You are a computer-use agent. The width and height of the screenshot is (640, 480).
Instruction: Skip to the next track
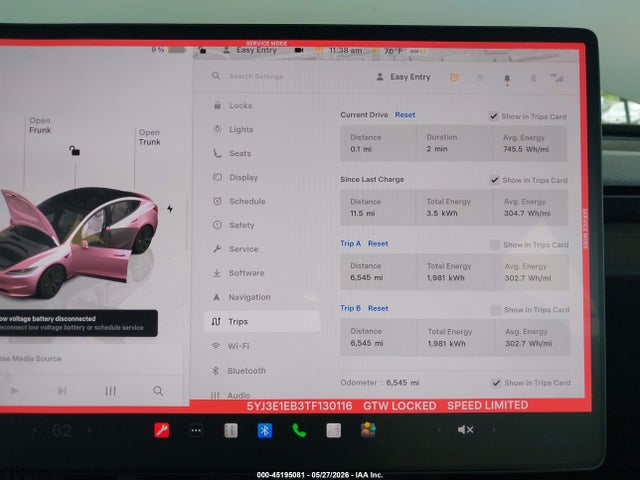click(x=62, y=391)
